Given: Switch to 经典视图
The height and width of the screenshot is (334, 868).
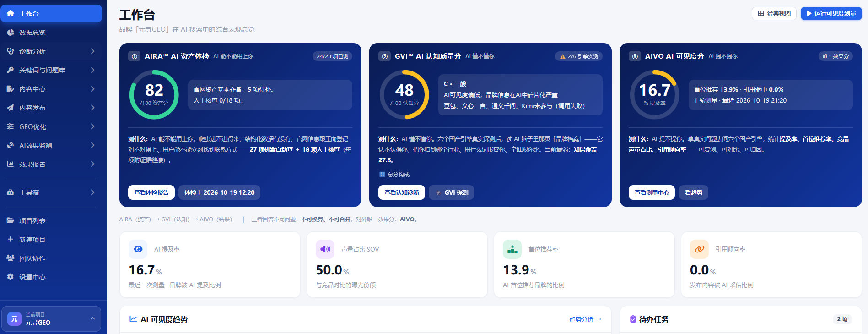Looking at the screenshot, I should click(774, 14).
